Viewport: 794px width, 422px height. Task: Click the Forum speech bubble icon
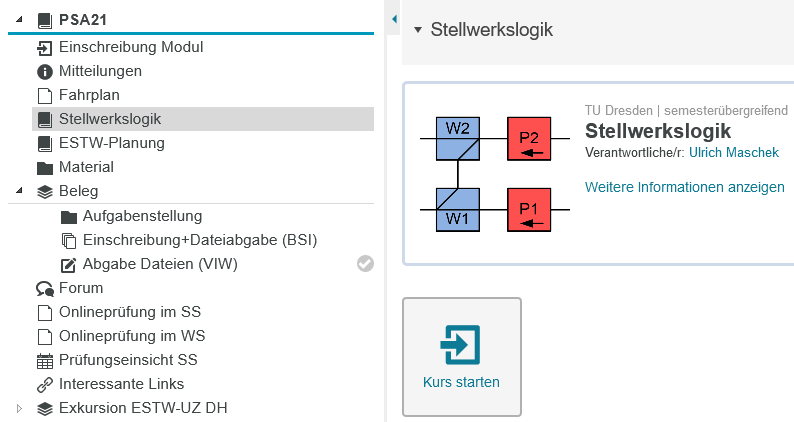(45, 289)
